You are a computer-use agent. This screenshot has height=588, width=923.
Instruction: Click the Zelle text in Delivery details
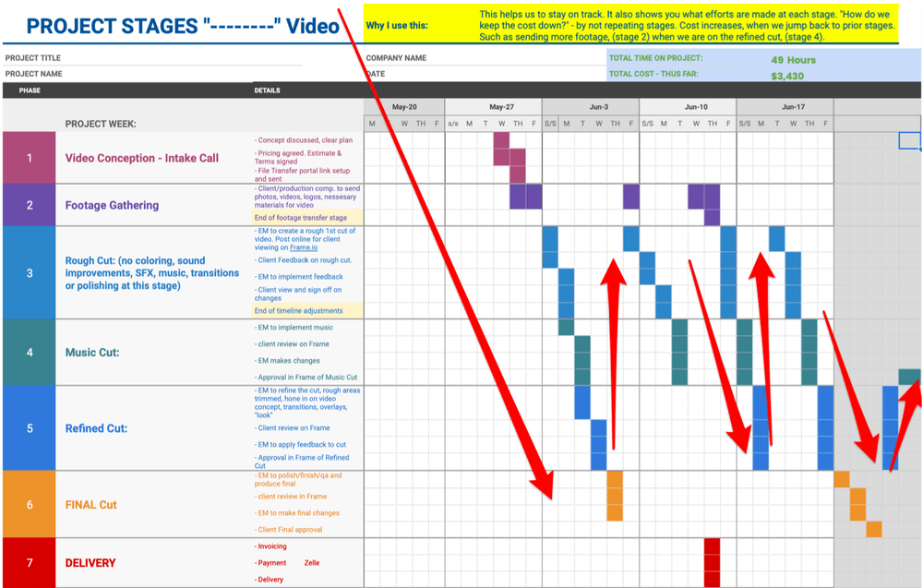(311, 562)
